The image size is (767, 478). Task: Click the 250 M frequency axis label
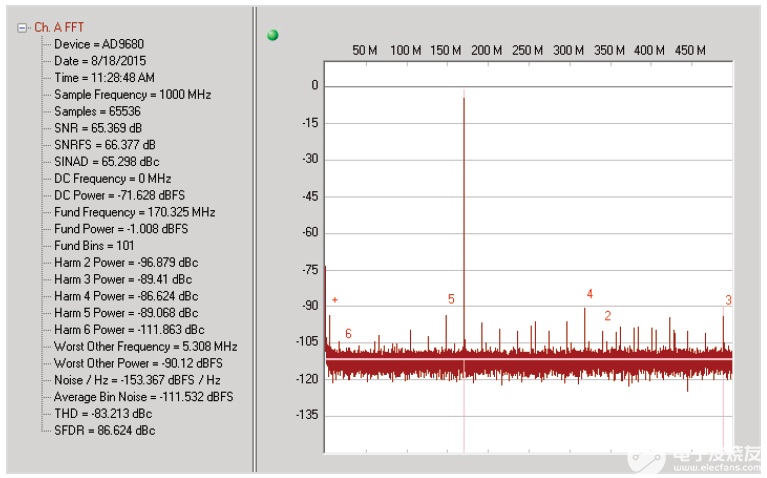(x=527, y=50)
